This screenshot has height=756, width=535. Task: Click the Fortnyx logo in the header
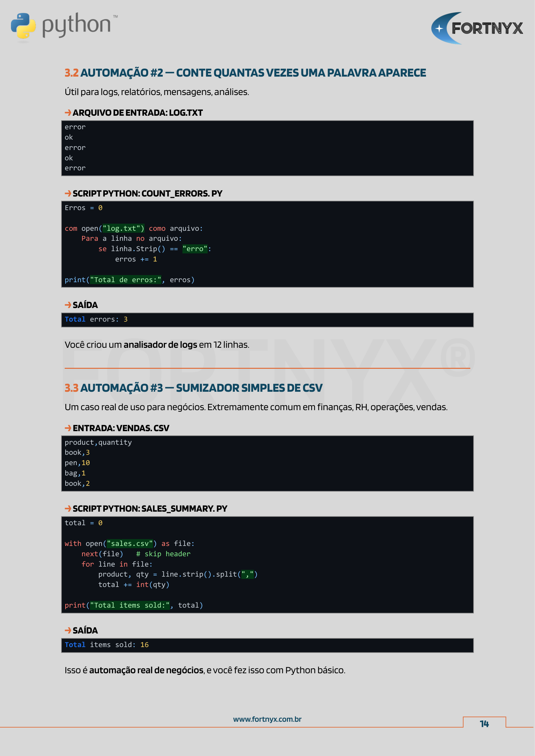[x=477, y=28]
